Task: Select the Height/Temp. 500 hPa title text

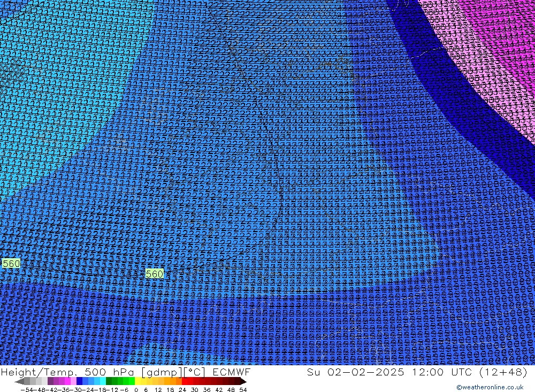Action: point(67,372)
